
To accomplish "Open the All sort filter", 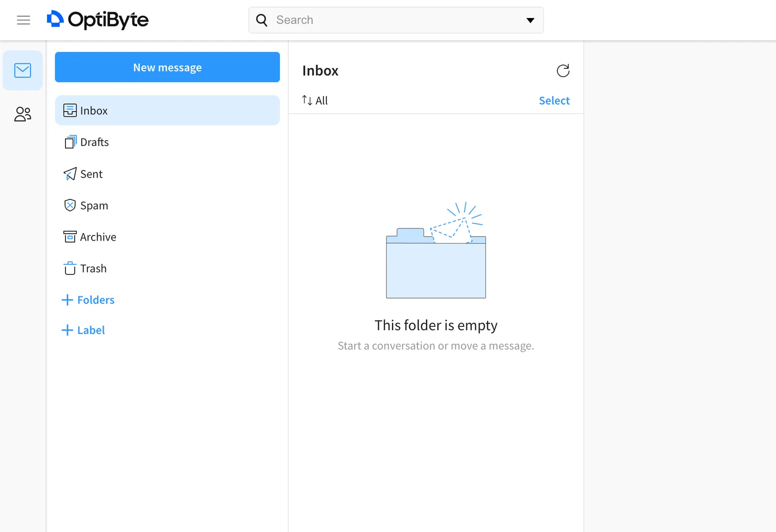I will [315, 100].
